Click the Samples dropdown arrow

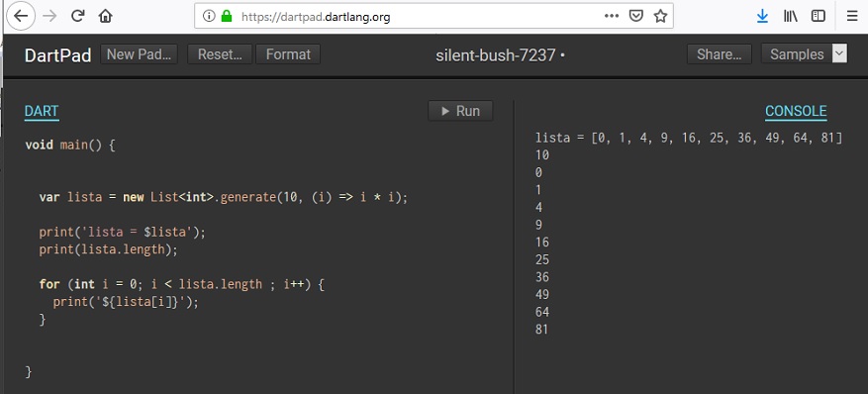[x=839, y=53]
